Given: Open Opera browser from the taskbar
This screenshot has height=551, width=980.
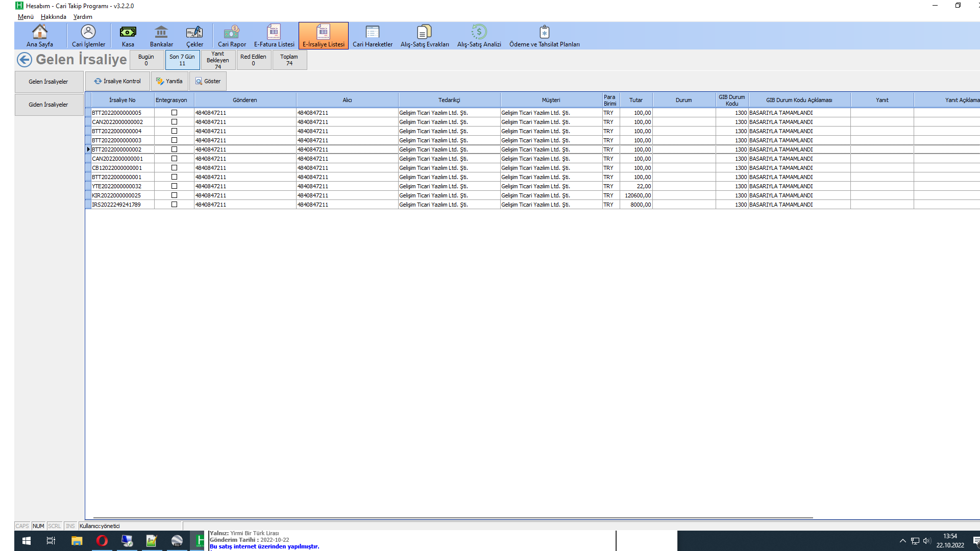Looking at the screenshot, I should 102,541.
